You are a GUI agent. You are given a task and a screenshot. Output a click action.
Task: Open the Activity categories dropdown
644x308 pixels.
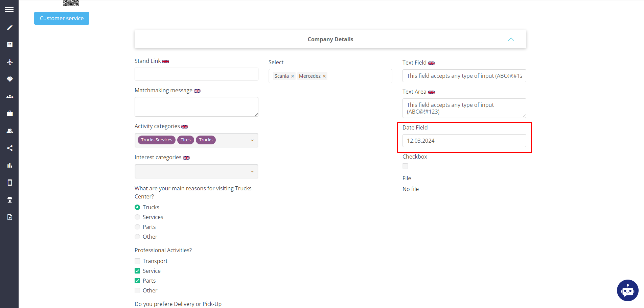(x=252, y=140)
